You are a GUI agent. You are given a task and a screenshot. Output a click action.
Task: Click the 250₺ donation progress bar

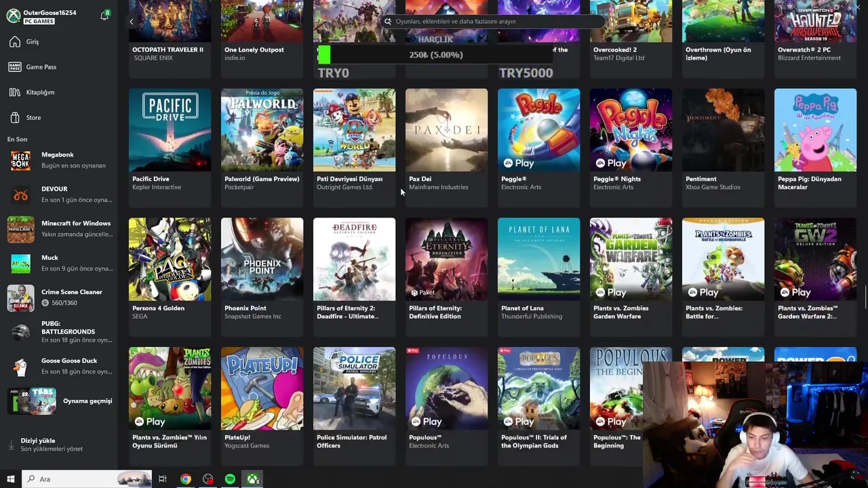tap(435, 55)
